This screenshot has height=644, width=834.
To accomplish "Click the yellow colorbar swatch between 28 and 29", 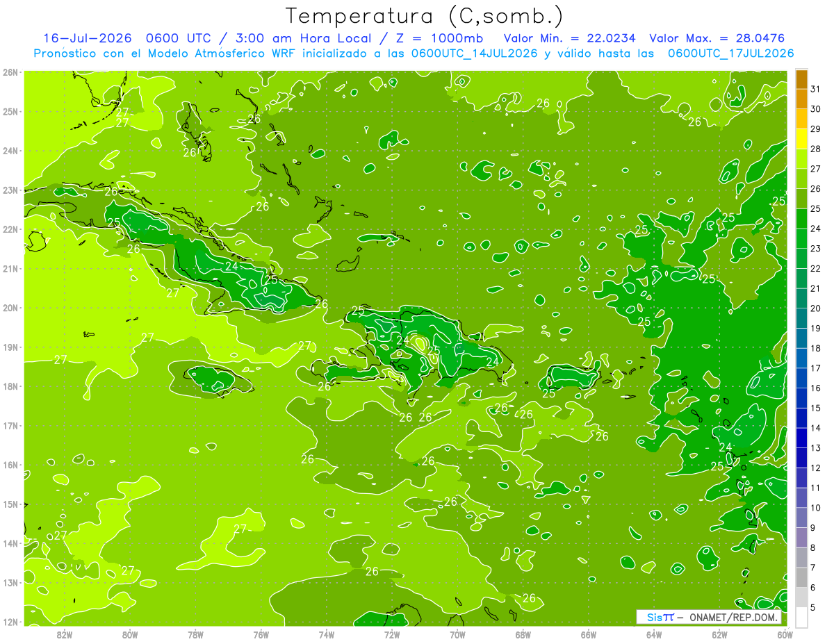I will coord(801,140).
